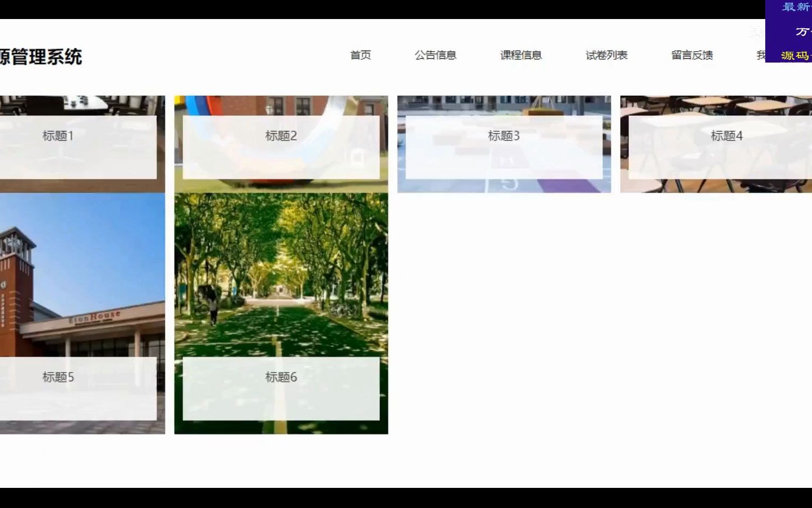
Task: Click the classroom desks image above 标题1
Action: click(x=82, y=103)
